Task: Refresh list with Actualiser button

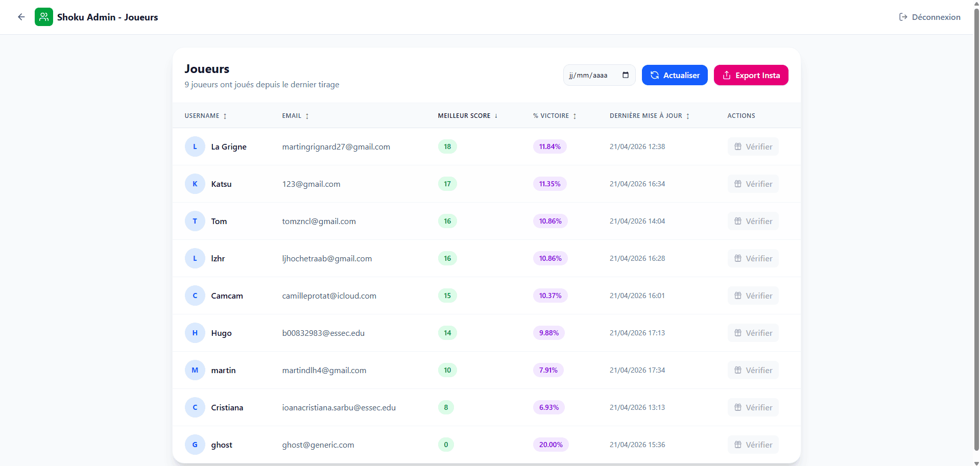Action: (x=675, y=75)
